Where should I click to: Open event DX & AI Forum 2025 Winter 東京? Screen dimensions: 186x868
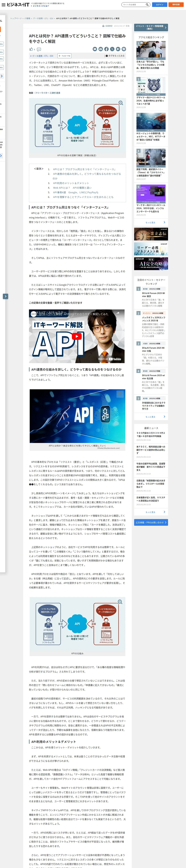(x=153, y=295)
